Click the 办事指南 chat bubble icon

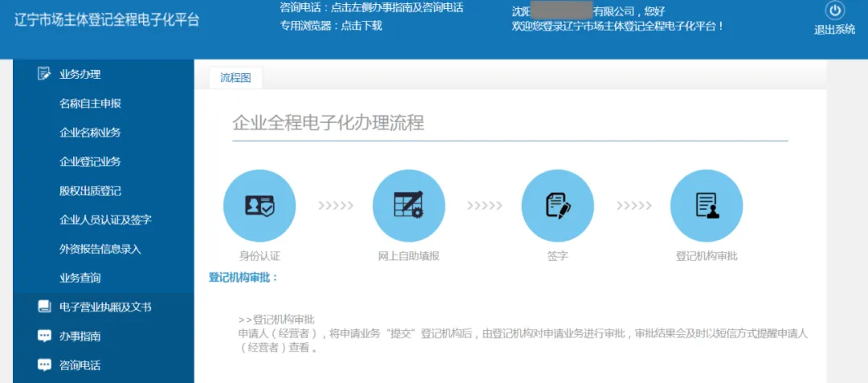tap(43, 336)
